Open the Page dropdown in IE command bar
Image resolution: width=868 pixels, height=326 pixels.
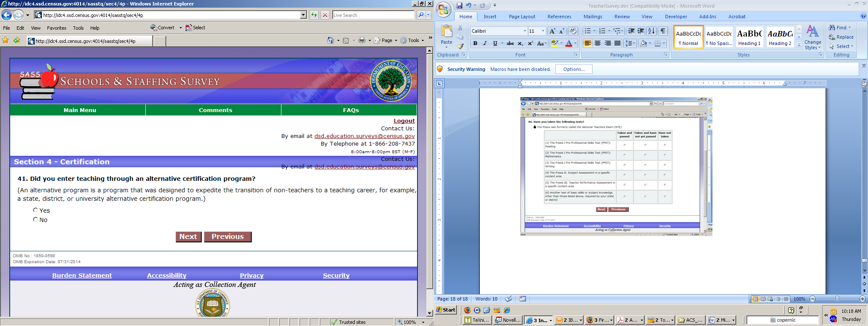386,40
